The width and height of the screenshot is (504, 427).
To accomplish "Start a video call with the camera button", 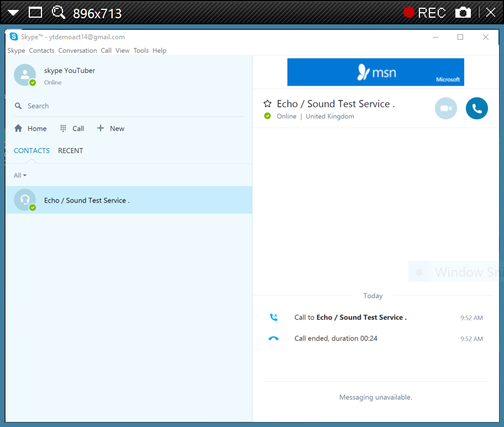I will point(446,108).
